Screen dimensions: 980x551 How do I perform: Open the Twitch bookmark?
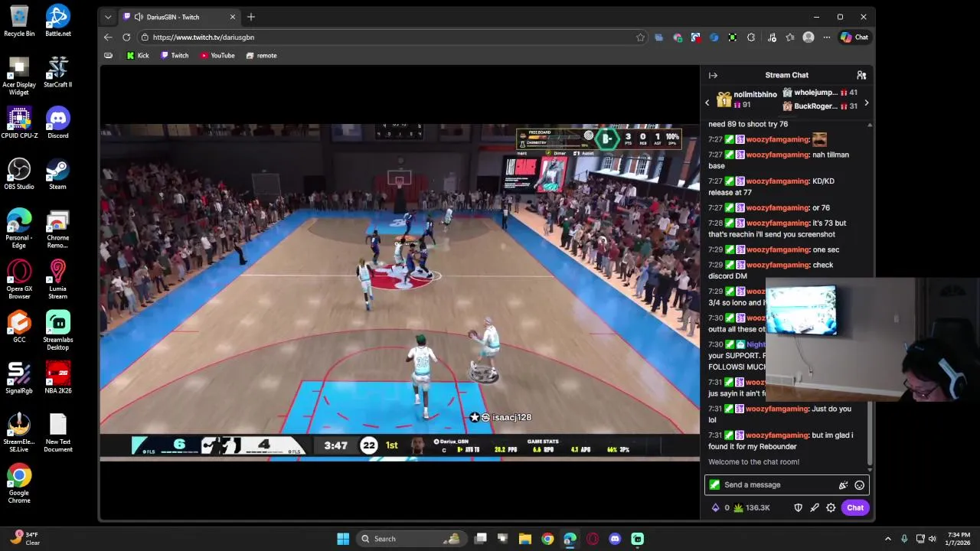tap(175, 55)
